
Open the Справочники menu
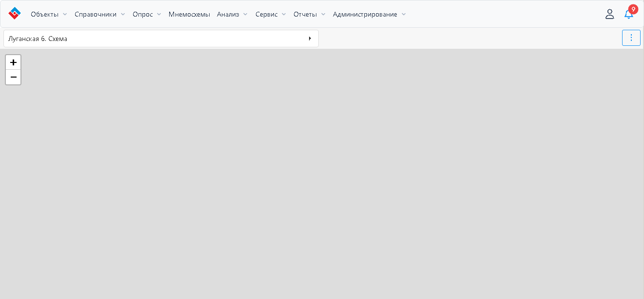[100, 14]
